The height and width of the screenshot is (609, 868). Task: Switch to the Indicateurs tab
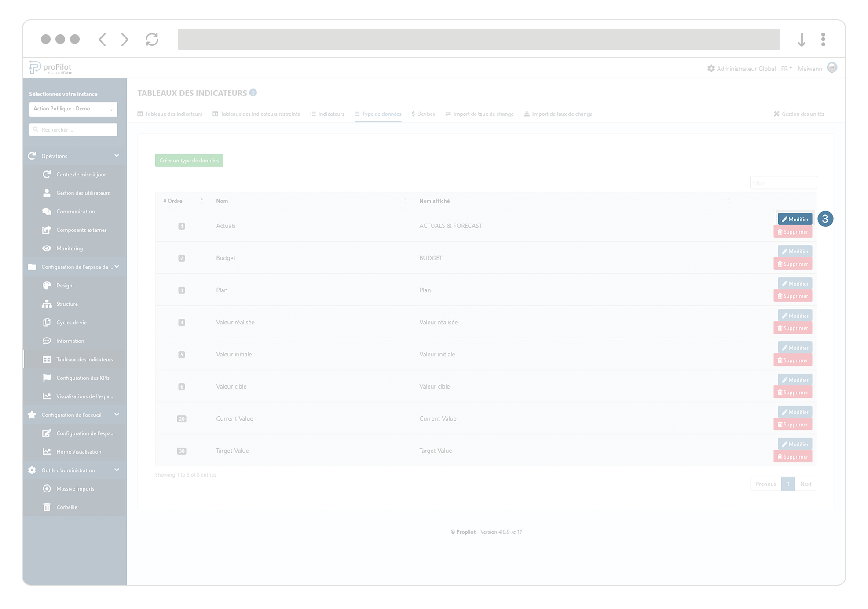(327, 114)
